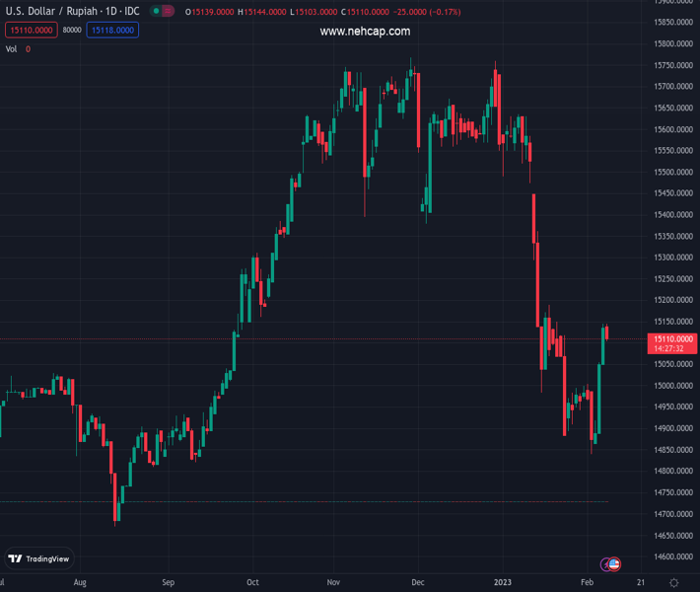Click the blue buy price 15118.0000 button

112,30
